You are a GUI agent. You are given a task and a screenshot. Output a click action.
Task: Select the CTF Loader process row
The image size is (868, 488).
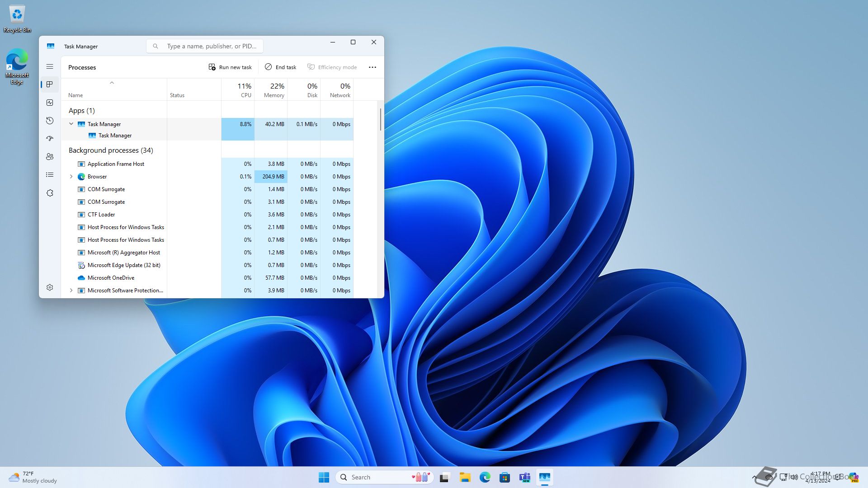207,215
